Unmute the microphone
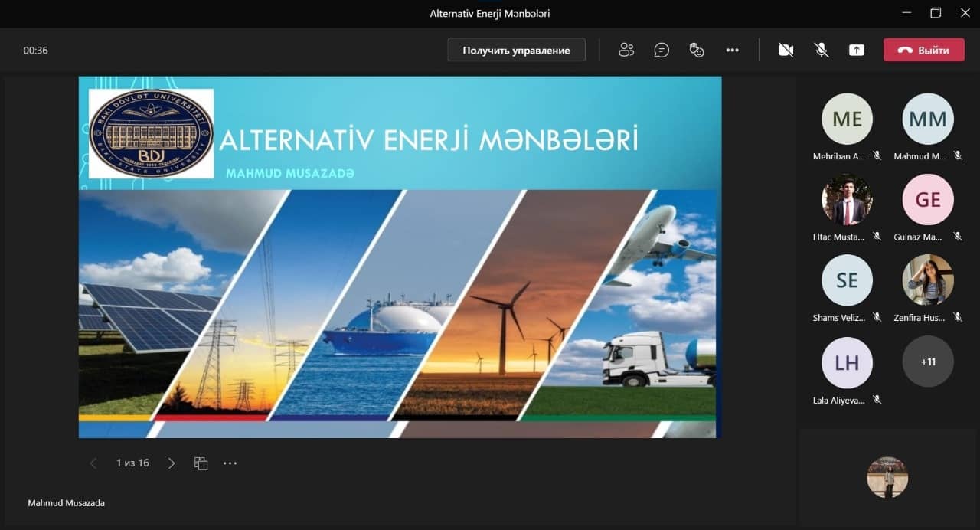 [x=821, y=50]
